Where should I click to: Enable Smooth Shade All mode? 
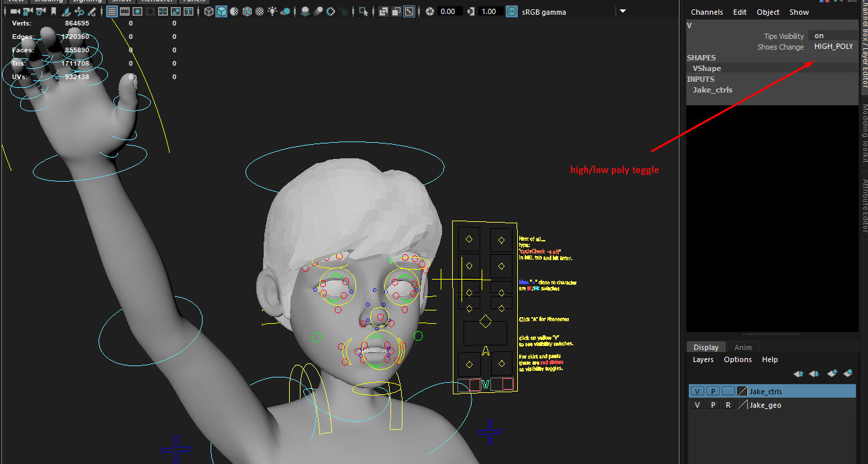tap(221, 11)
